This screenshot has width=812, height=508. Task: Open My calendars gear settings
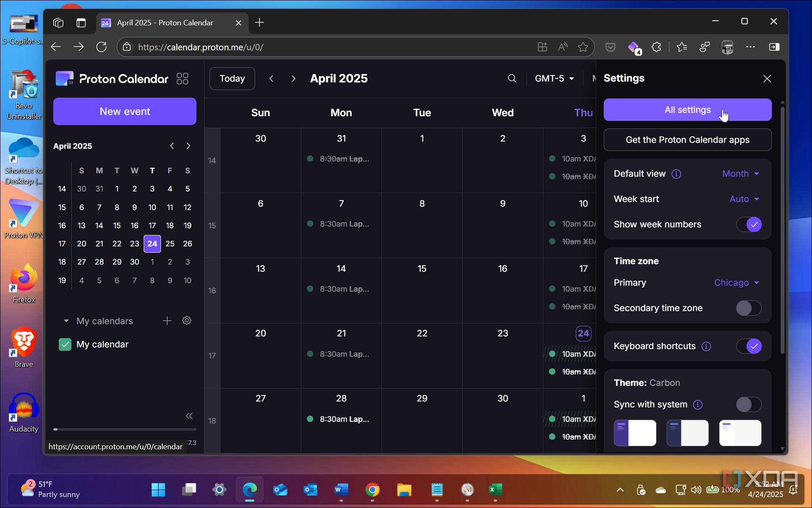(187, 321)
